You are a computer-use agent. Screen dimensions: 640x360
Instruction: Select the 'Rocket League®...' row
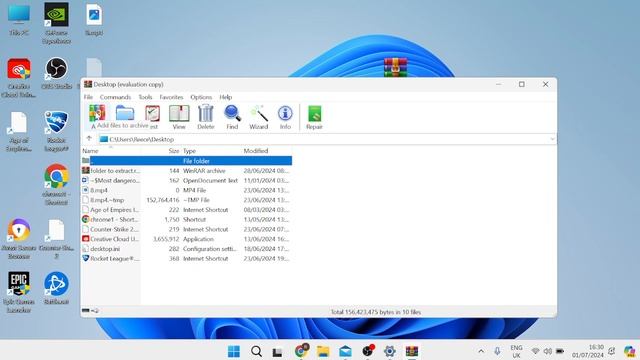(187, 258)
